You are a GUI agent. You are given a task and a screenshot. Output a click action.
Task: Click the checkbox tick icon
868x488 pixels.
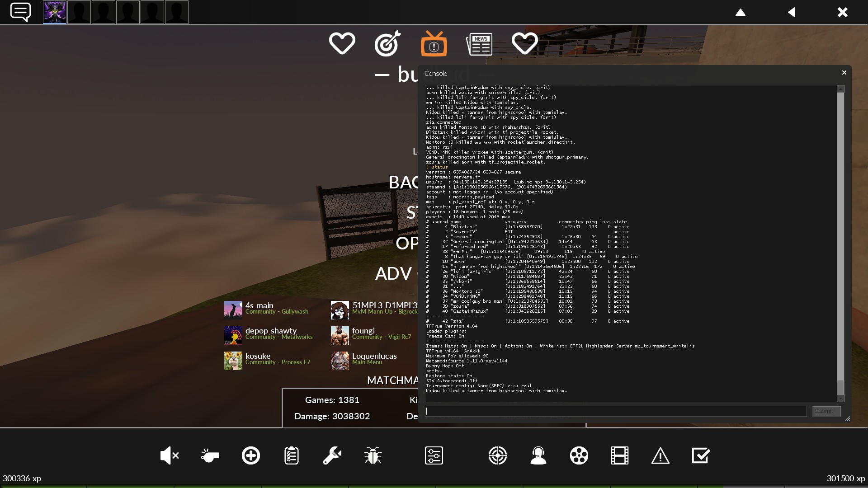pyautogui.click(x=701, y=455)
